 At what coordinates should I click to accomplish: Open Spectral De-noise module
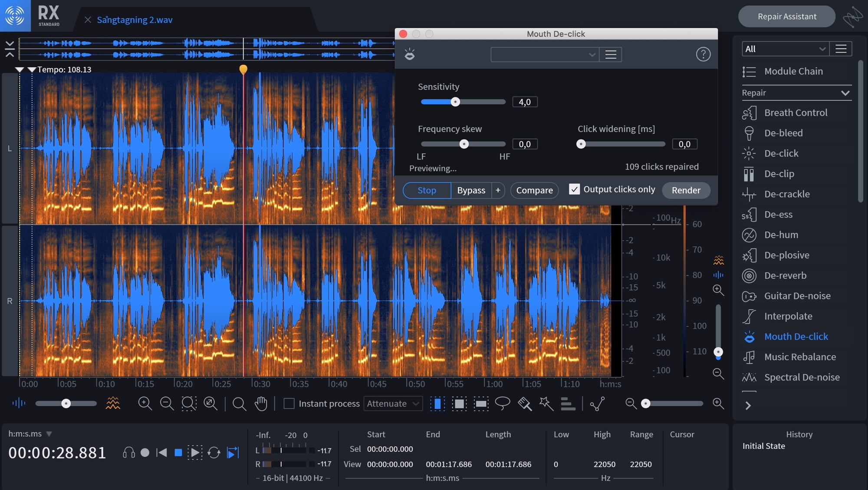tap(791, 377)
